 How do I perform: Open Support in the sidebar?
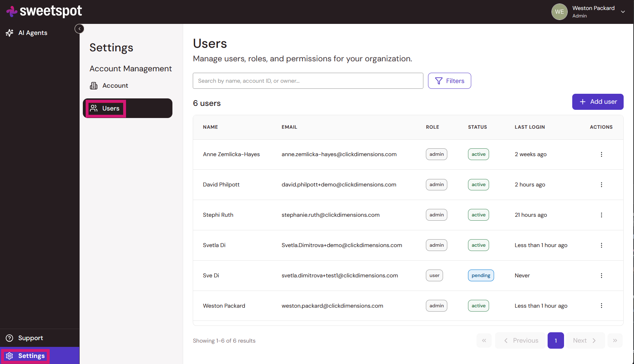[25, 338]
